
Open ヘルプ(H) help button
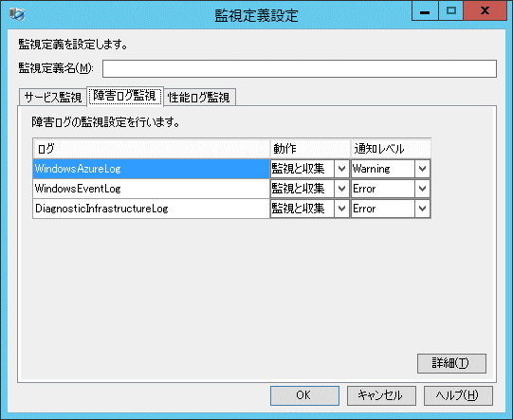point(458,395)
